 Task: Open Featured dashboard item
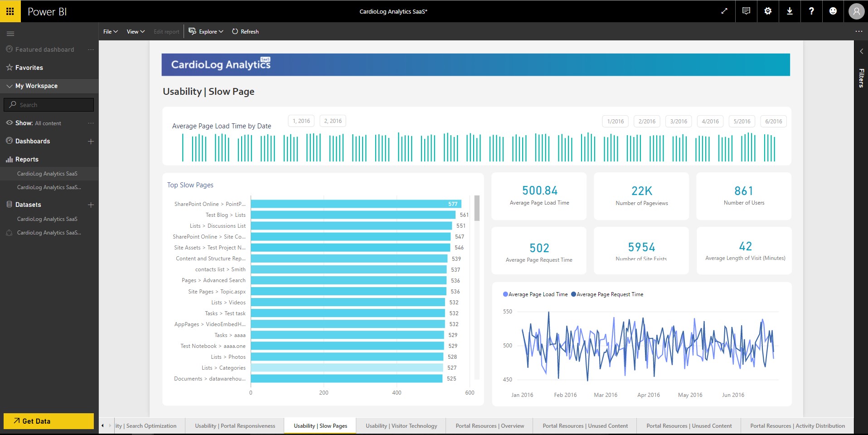[44, 49]
